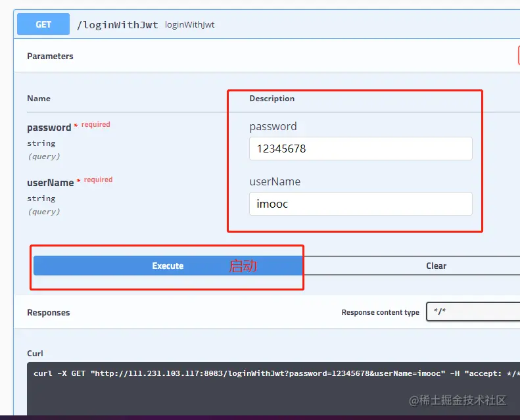
Task: Click the 'password' description text above input
Action: [273, 127]
